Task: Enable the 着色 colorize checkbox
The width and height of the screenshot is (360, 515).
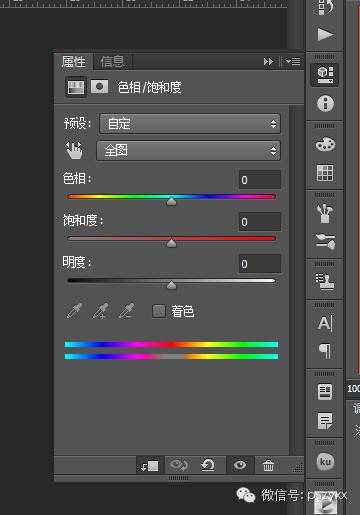Action: (x=159, y=311)
